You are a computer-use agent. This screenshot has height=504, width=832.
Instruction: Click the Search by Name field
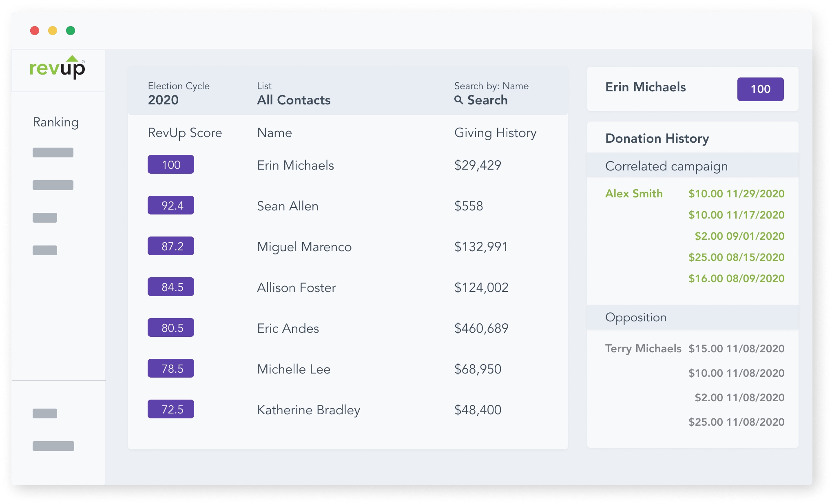(x=487, y=100)
